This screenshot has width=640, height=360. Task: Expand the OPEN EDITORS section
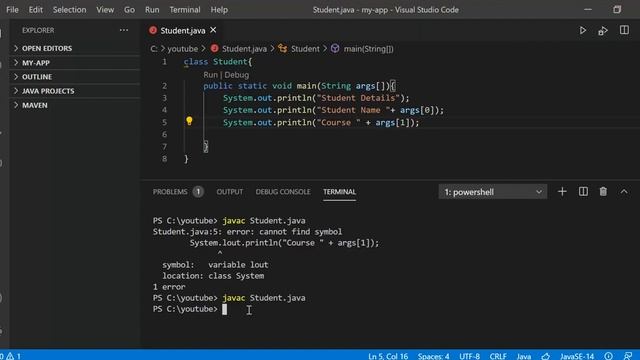pyautogui.click(x=75, y=48)
